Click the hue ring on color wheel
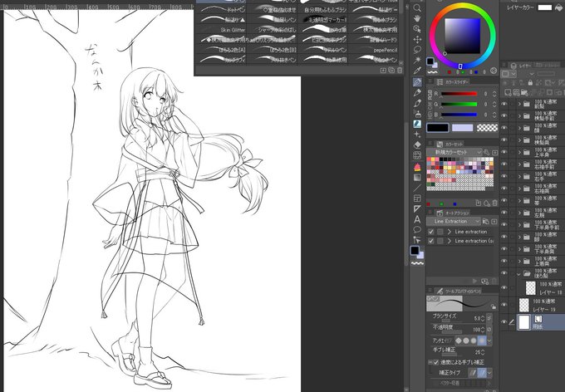 tap(462, 7)
